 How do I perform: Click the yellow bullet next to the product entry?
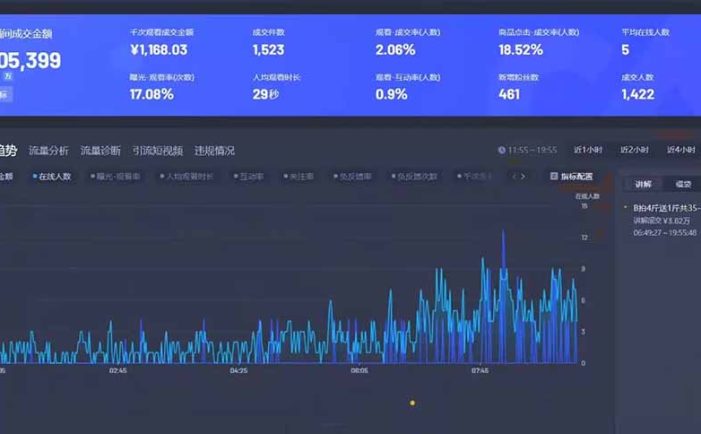pos(625,208)
